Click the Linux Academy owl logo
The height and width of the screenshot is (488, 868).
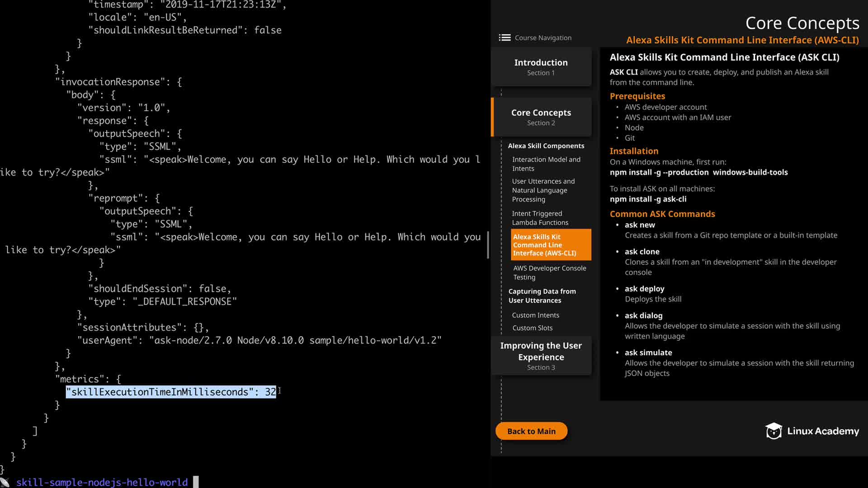(774, 431)
